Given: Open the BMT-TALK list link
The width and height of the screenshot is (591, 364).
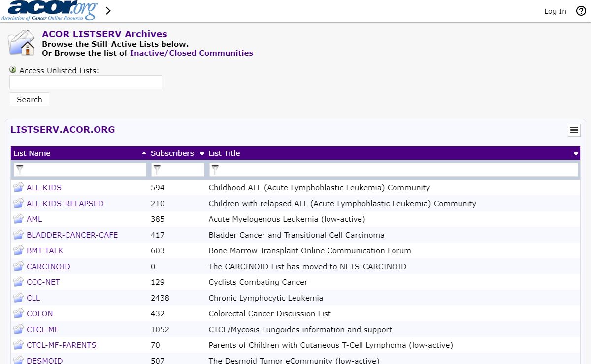Looking at the screenshot, I should pos(45,251).
